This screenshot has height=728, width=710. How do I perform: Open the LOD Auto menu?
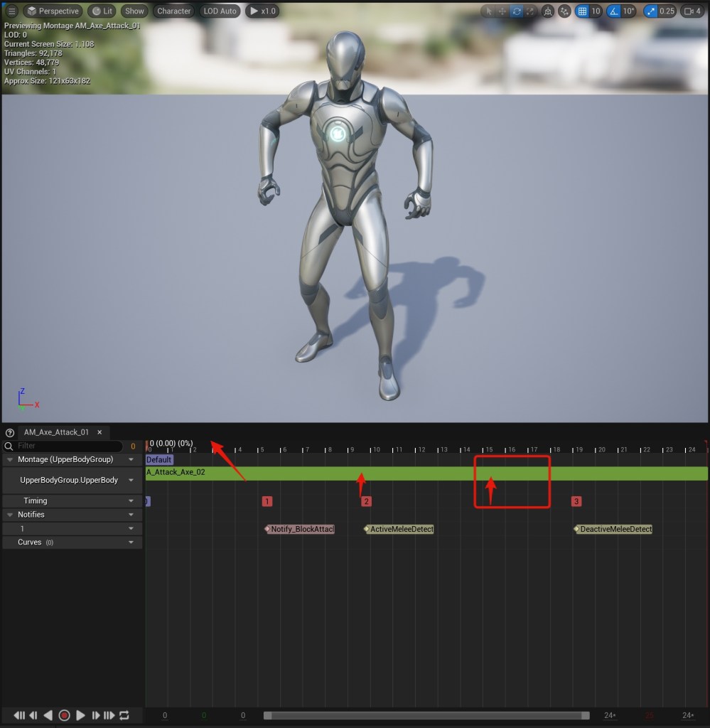coord(219,11)
